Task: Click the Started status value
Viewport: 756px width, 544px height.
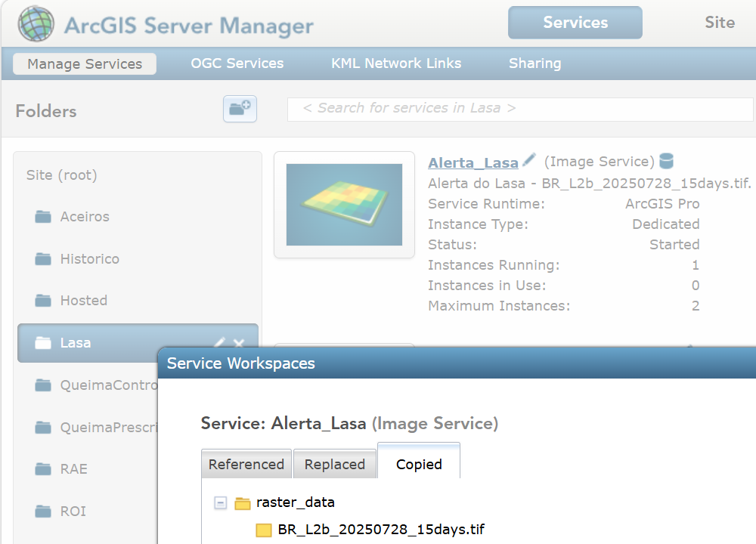Action: coord(674,245)
